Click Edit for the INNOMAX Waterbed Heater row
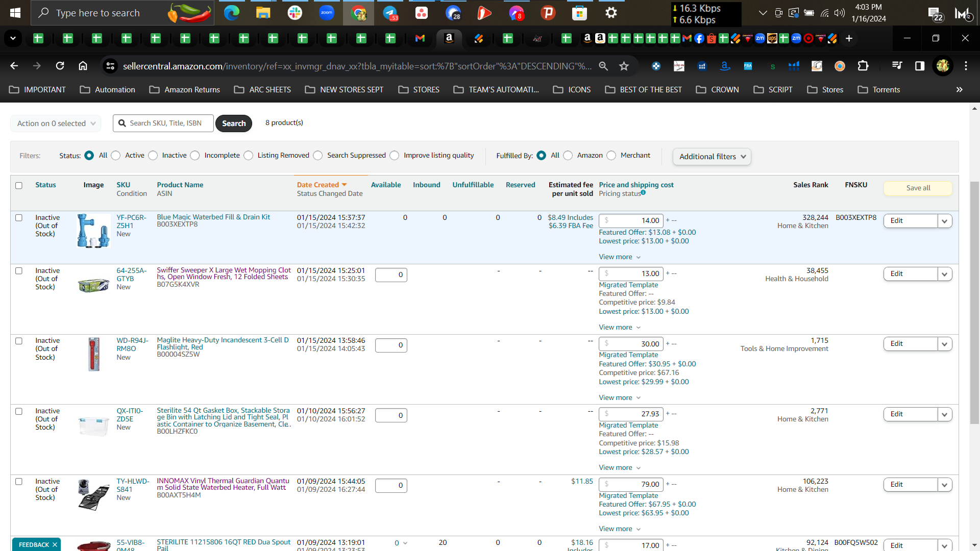The height and width of the screenshot is (551, 980). (911, 485)
